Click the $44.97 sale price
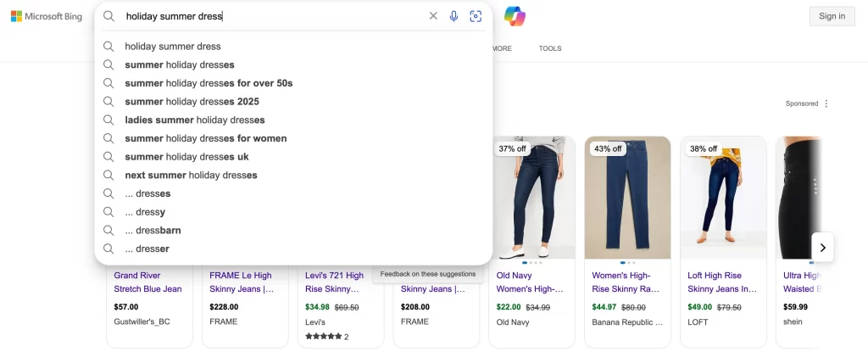 tap(604, 307)
